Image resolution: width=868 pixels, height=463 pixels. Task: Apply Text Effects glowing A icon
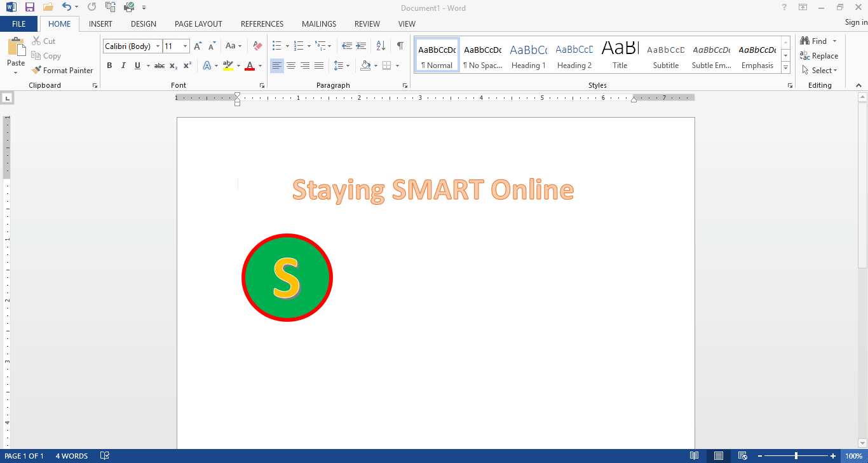tap(207, 66)
